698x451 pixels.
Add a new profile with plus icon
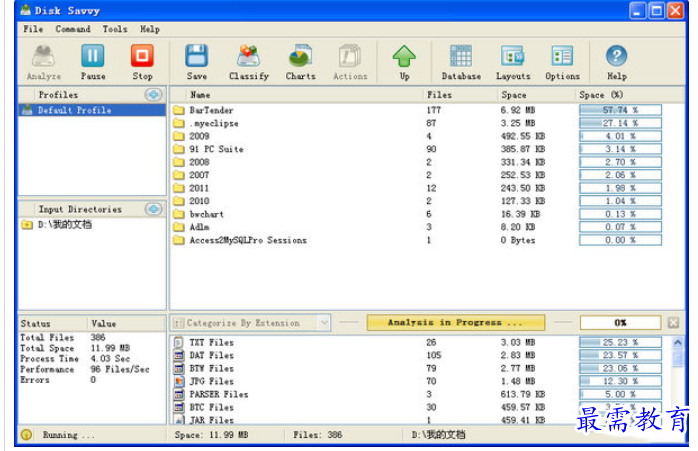[154, 94]
